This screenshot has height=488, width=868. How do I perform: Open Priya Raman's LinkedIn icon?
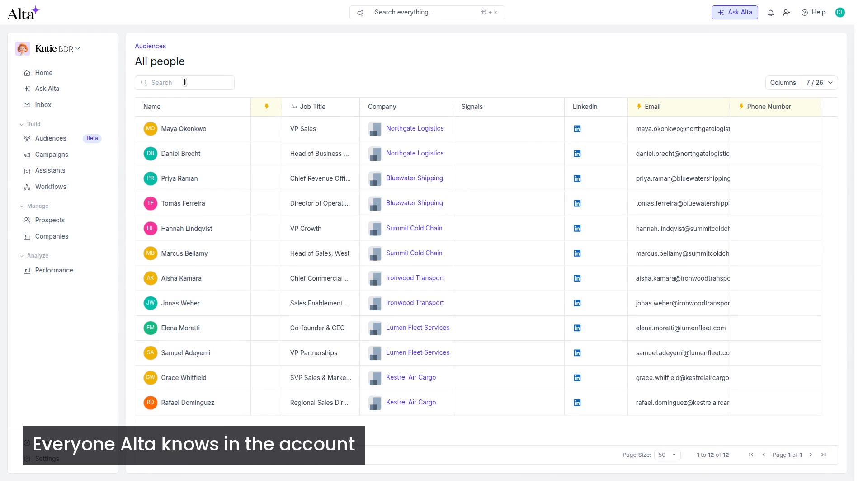pos(577,178)
